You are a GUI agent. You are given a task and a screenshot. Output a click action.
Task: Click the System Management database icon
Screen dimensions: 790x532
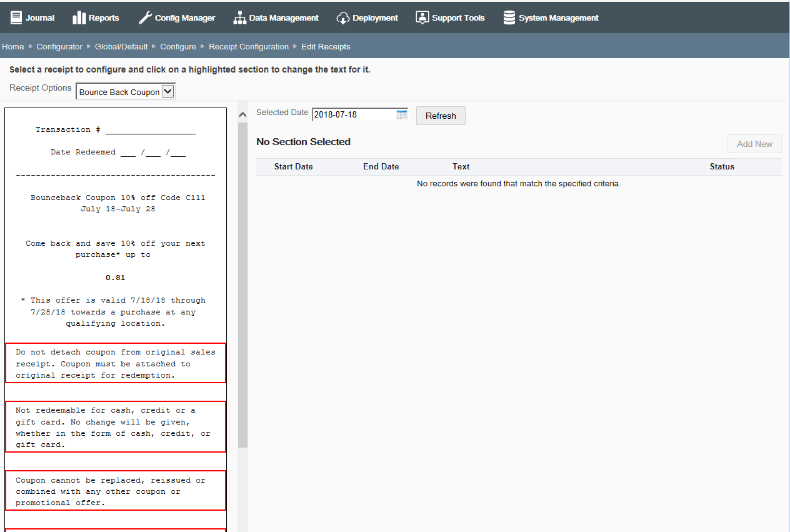tap(509, 18)
